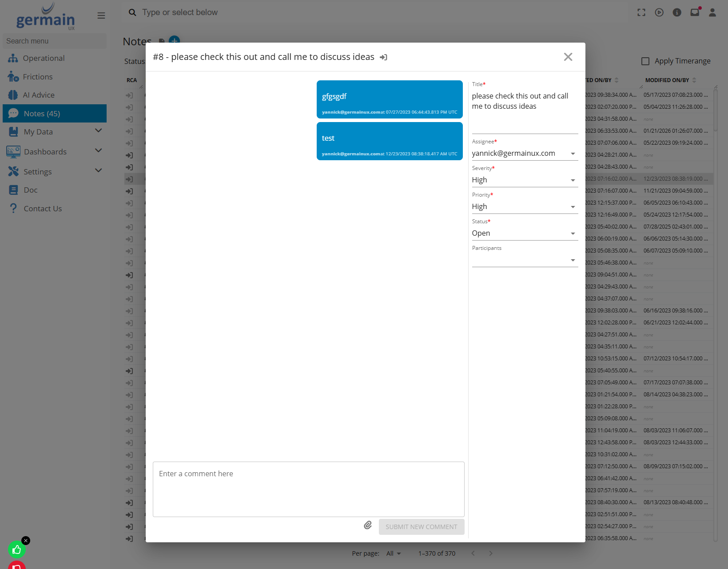Open the fullscreen mode icon
The image size is (728, 569).
click(641, 12)
